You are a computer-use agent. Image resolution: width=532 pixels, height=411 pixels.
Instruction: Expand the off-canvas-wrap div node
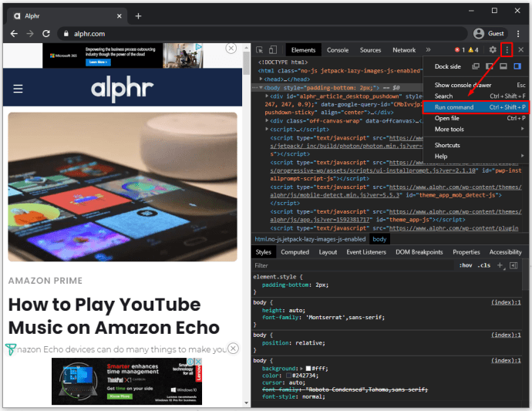coord(267,120)
